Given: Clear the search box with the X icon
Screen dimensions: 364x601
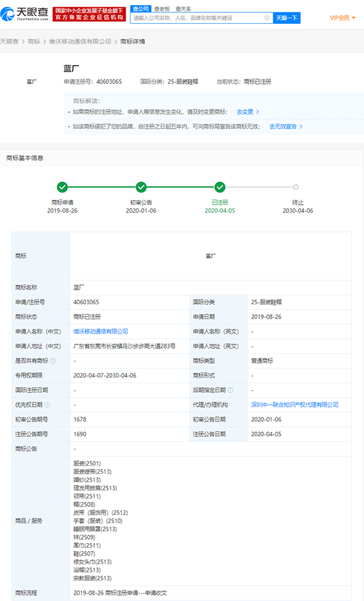Looking at the screenshot, I should pos(267,18).
